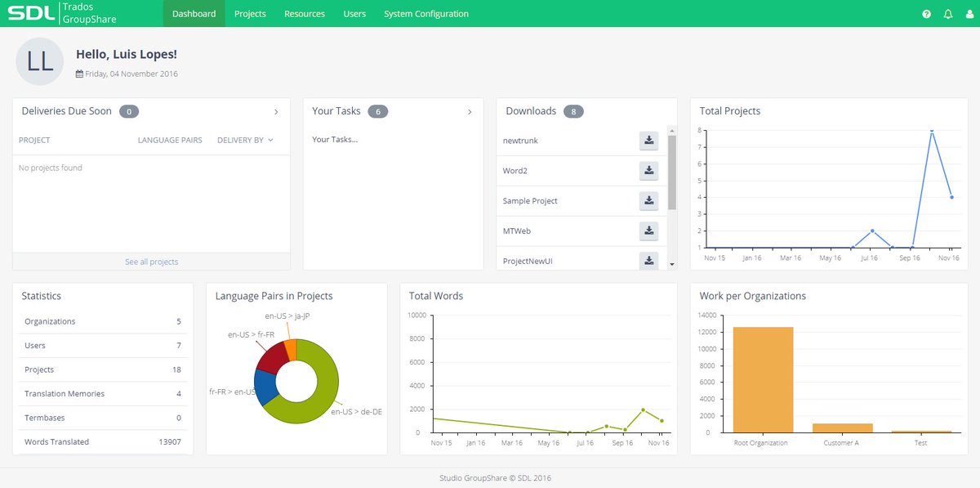Open GroupShare help
980x488 pixels.
click(925, 13)
